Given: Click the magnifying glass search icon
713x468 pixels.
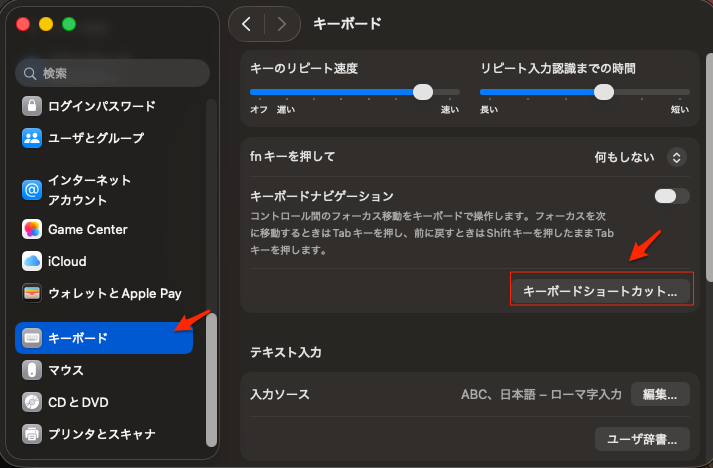Looking at the screenshot, I should click(x=30, y=73).
